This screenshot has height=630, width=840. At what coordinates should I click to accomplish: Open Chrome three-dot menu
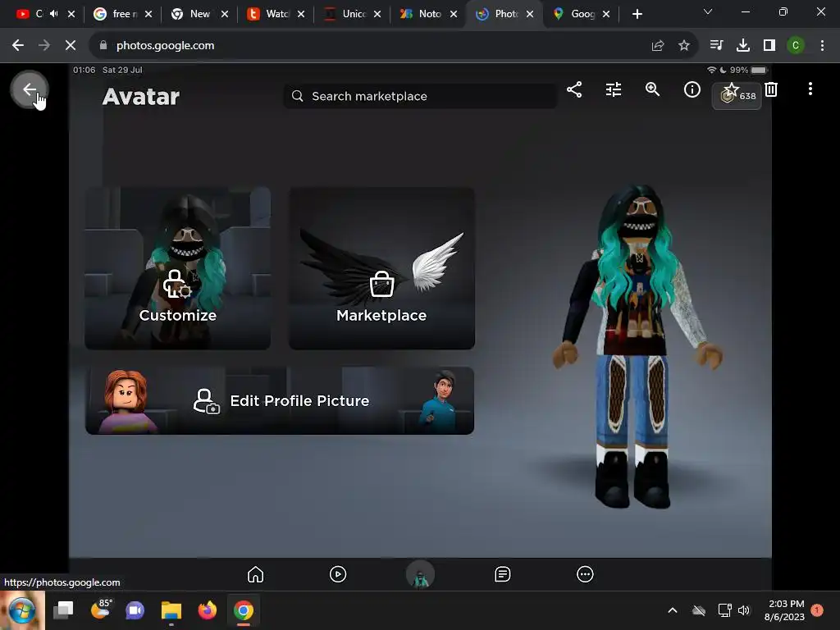822,46
